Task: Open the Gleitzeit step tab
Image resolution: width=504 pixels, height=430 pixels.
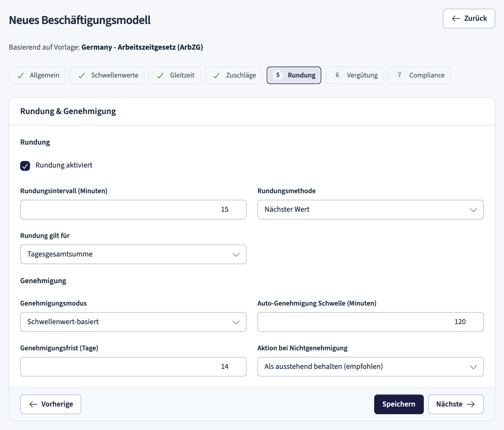Action: pyautogui.click(x=175, y=75)
